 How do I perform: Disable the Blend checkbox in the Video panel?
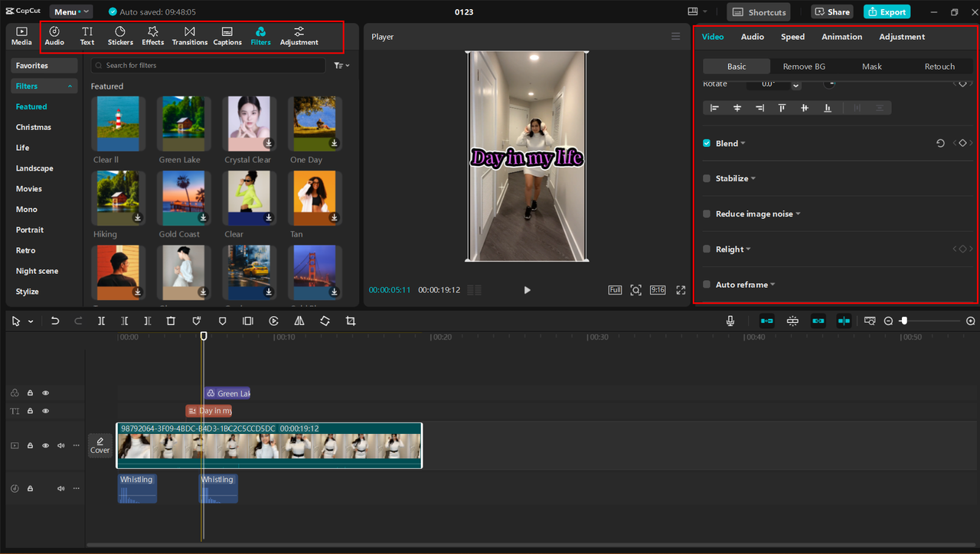tap(706, 143)
